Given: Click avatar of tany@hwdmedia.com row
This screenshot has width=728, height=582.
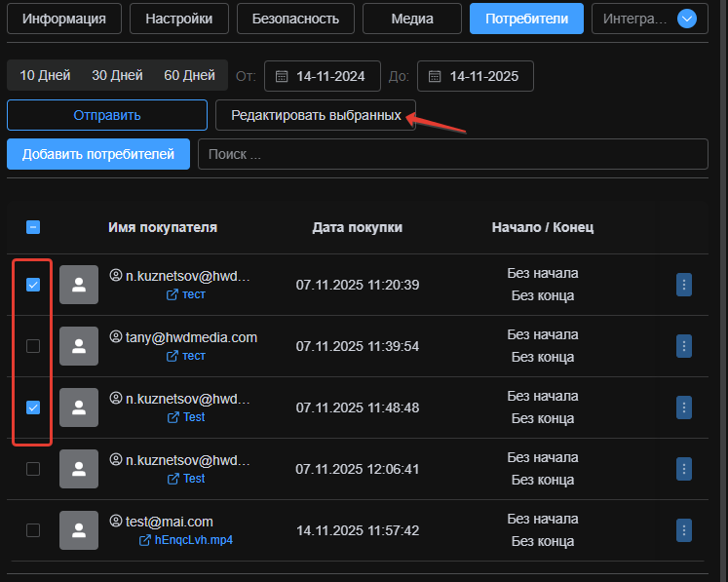Looking at the screenshot, I should (79, 346).
